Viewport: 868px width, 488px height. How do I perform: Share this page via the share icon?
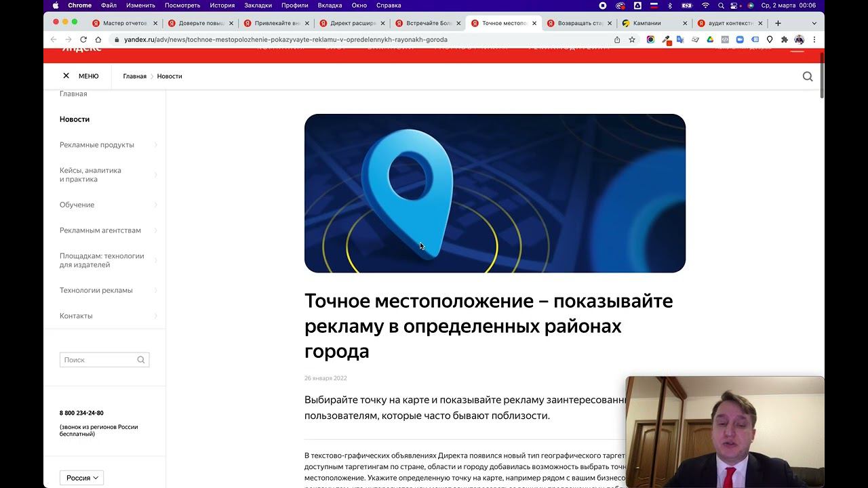(617, 39)
